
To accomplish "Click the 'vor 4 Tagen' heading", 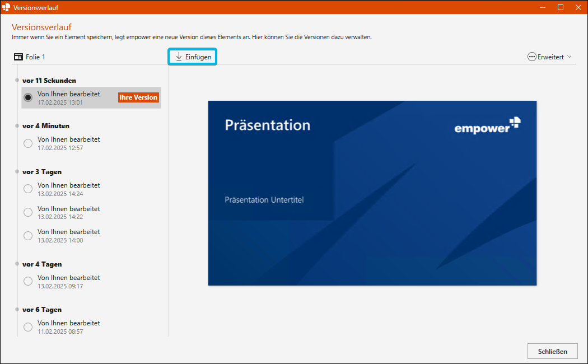I will (42, 264).
